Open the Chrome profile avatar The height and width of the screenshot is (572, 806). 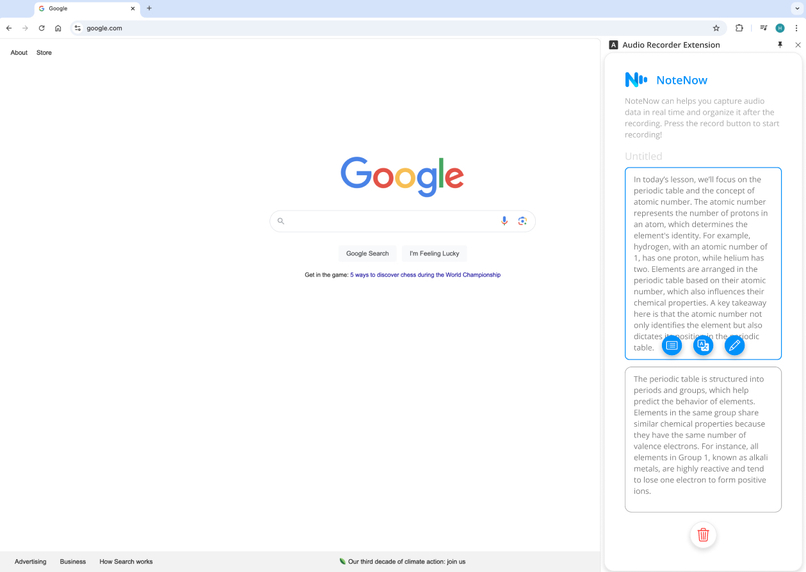coord(780,28)
